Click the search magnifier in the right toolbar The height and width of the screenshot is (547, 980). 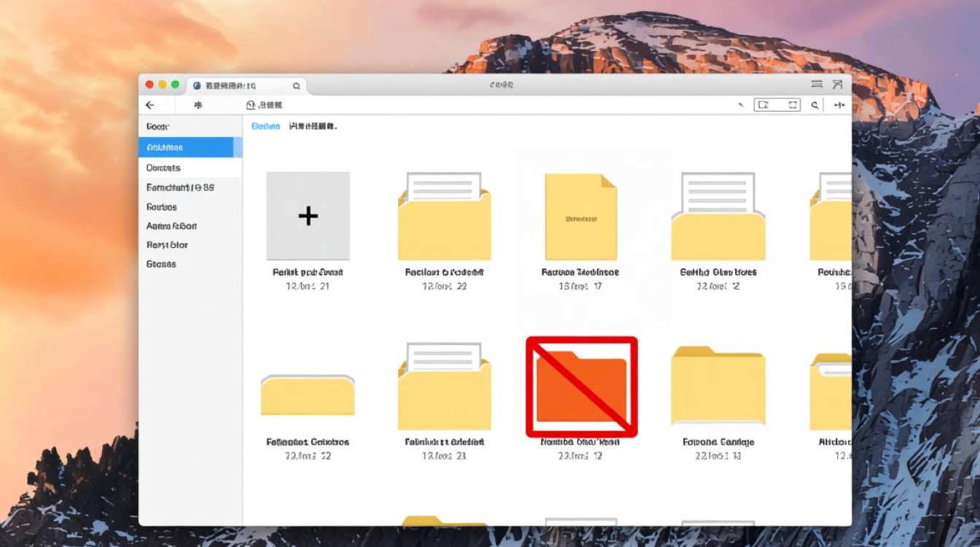(816, 105)
